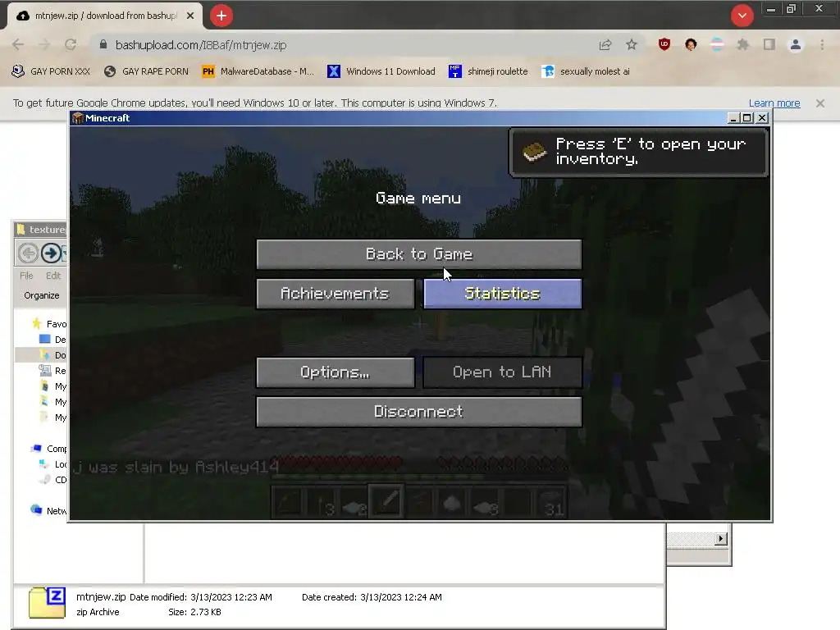Click Explorer forward arrow
The image size is (840, 630).
pyautogui.click(x=51, y=253)
